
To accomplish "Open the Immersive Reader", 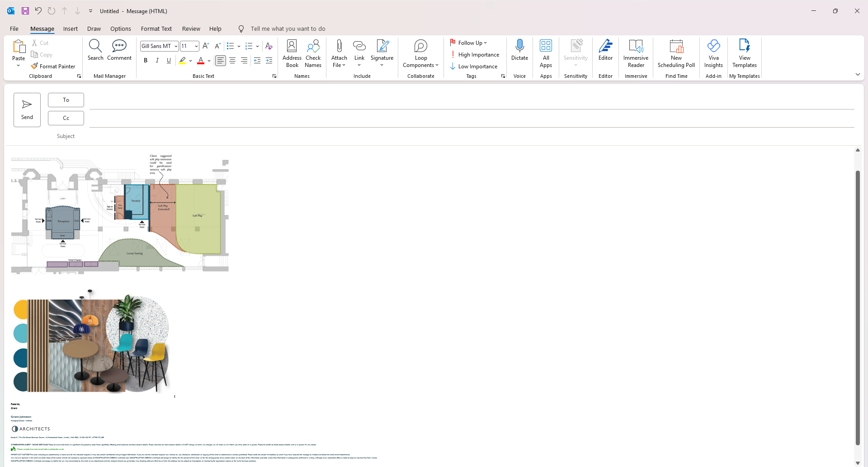I will tap(636, 53).
